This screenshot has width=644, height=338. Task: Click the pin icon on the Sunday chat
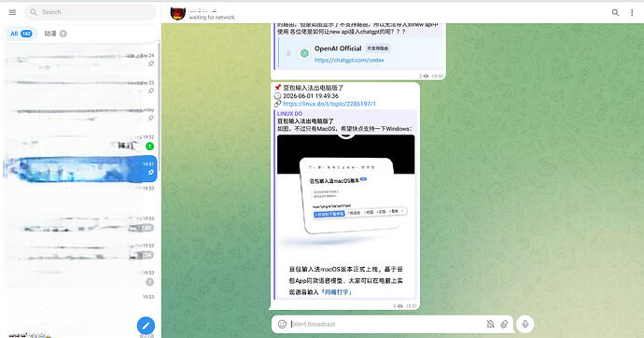[151, 119]
